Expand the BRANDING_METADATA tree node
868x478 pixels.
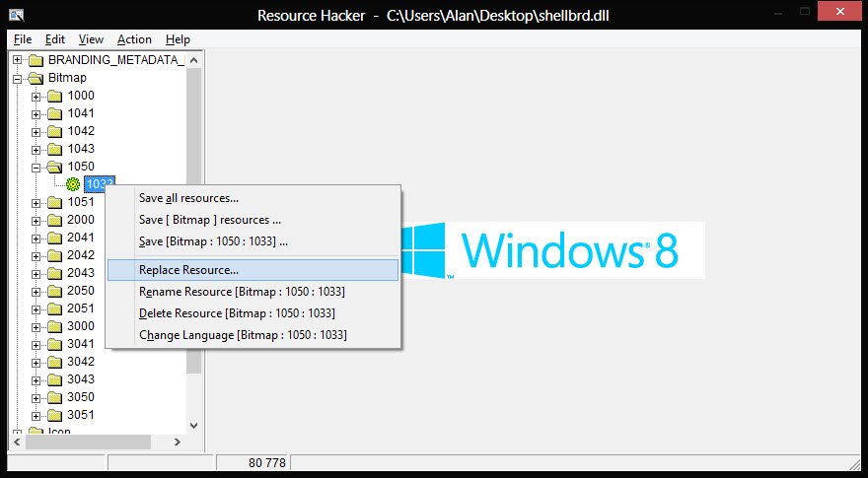point(18,60)
